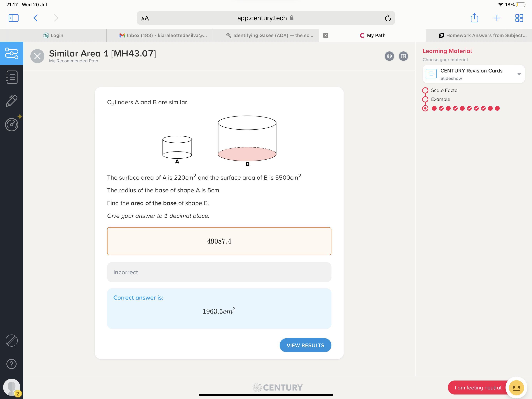
Task: Open the Safari AA text options menu
Action: [145, 18]
